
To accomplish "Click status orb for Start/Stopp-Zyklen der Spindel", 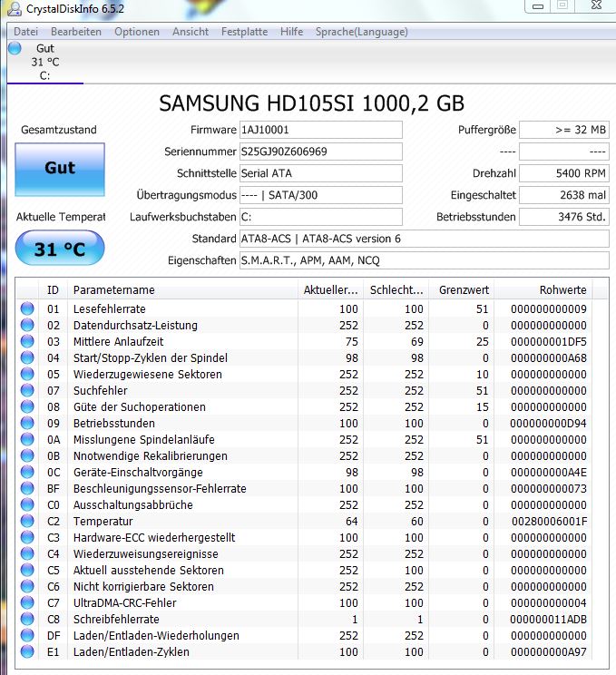I will point(27,357).
